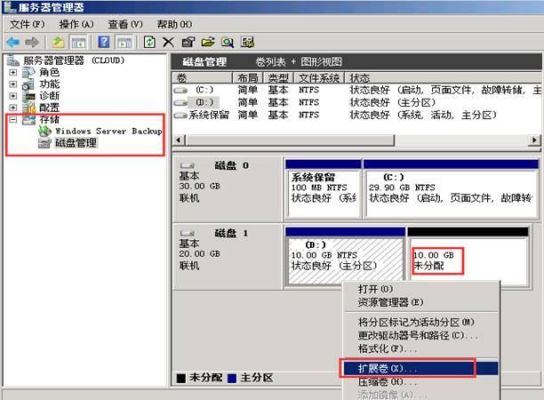544x400 pixels.
Task: Click the delete X toolbar icon
Action: pyautogui.click(x=168, y=42)
